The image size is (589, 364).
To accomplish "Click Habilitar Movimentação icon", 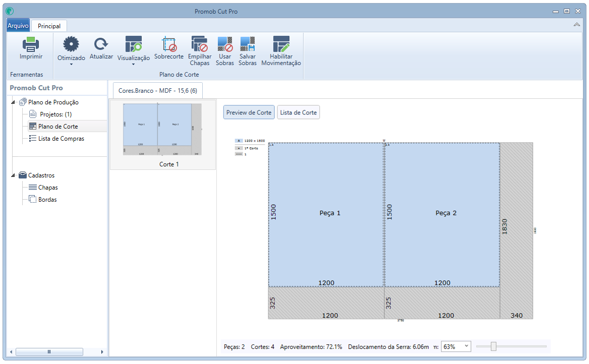I will [281, 44].
